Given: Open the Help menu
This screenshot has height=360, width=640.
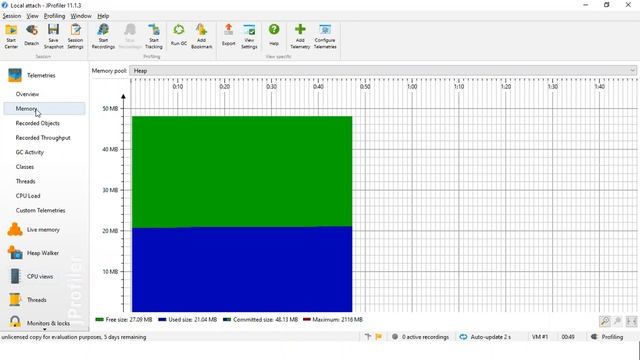Looking at the screenshot, I should [103, 16].
